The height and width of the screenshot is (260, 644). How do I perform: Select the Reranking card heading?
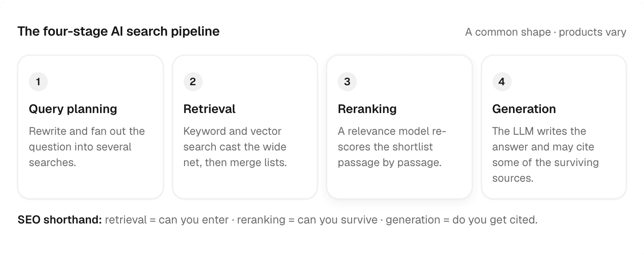point(367,109)
